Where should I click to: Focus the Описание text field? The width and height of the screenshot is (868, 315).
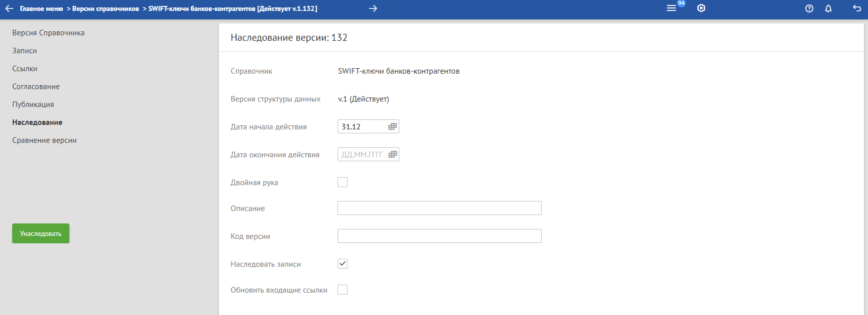439,208
